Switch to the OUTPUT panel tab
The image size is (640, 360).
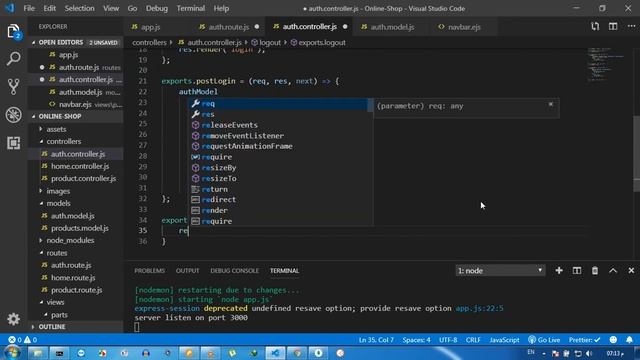click(187, 271)
